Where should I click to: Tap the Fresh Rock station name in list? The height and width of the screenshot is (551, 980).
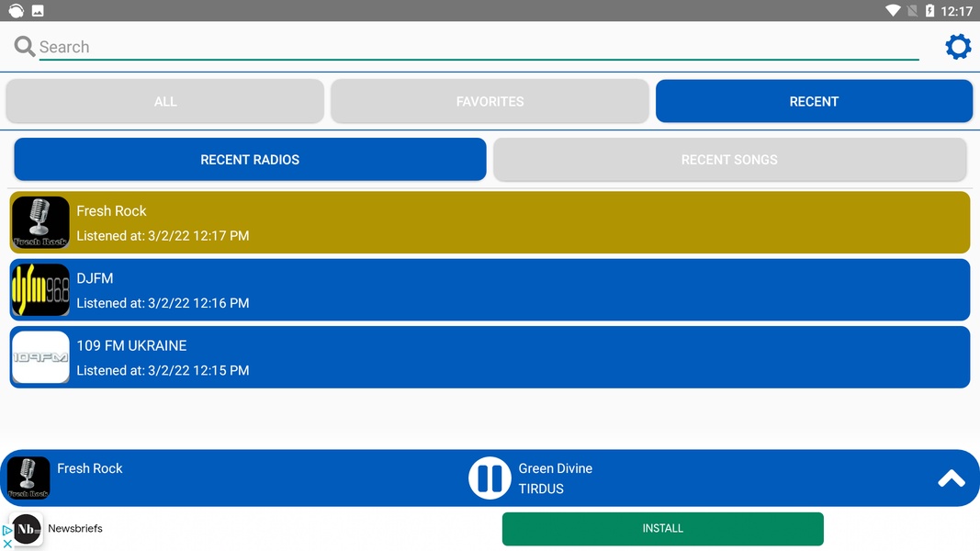(111, 211)
